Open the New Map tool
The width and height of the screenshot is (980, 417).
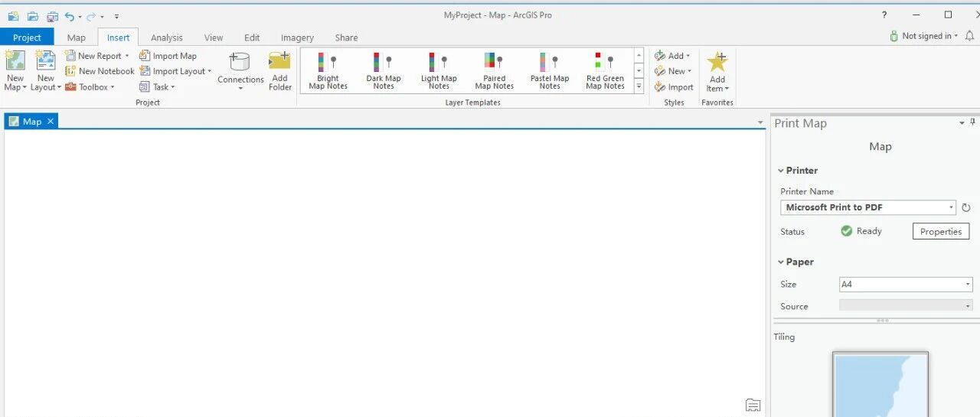point(15,70)
